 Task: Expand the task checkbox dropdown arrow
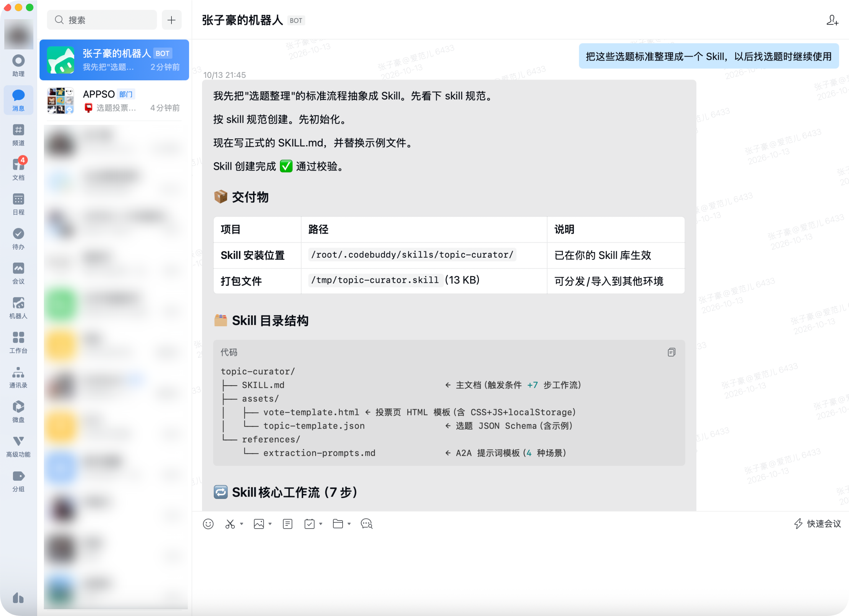pyautogui.click(x=321, y=524)
